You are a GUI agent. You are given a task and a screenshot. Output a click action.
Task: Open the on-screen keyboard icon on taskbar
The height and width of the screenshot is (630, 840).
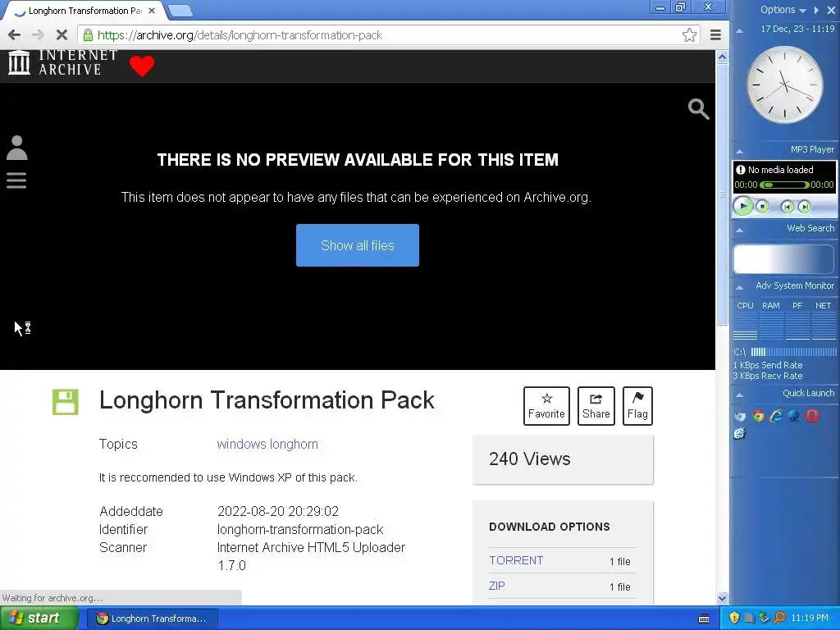point(704,619)
